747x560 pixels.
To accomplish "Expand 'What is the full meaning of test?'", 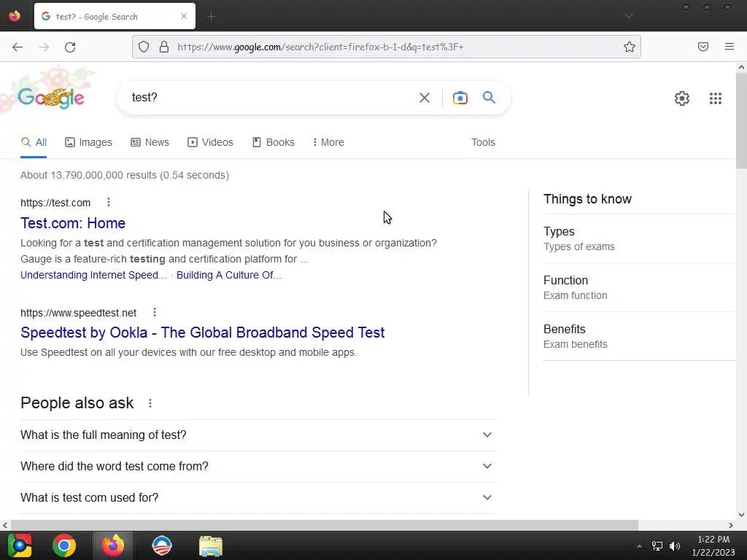I will [258, 435].
